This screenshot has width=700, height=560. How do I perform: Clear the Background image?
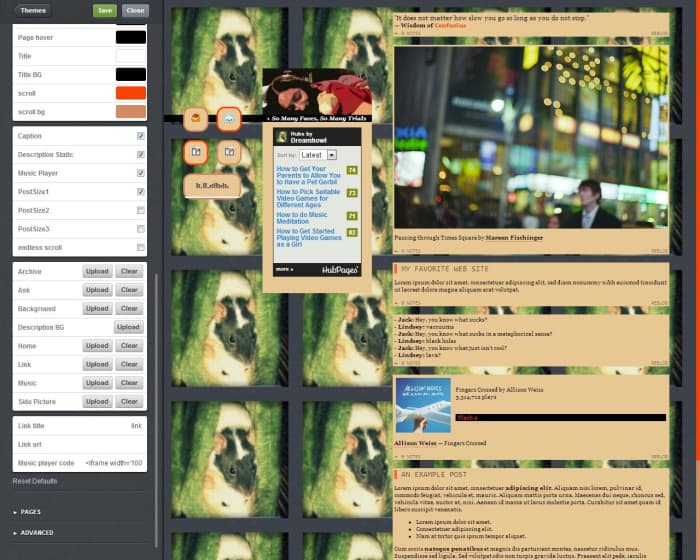[x=129, y=309]
